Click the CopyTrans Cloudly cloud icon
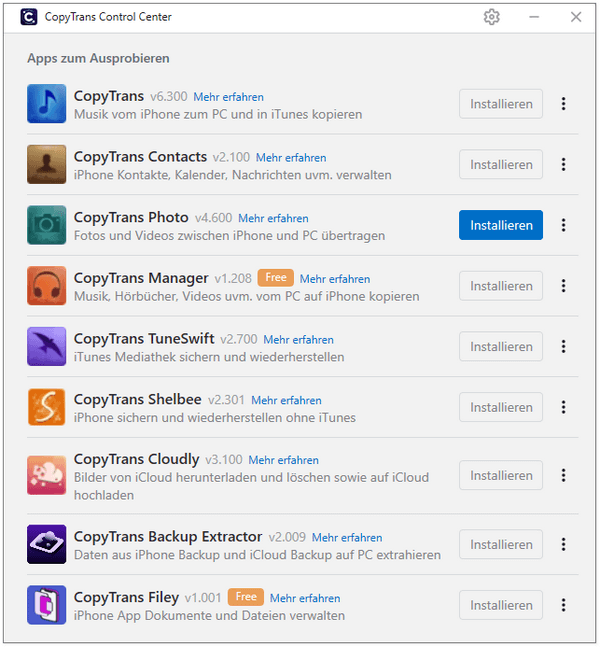The height and width of the screenshot is (647, 600). [x=47, y=475]
